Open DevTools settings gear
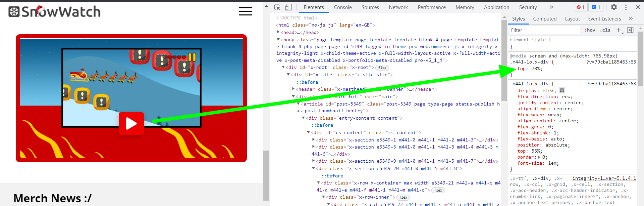The height and width of the screenshot is (206, 644). tap(614, 7)
